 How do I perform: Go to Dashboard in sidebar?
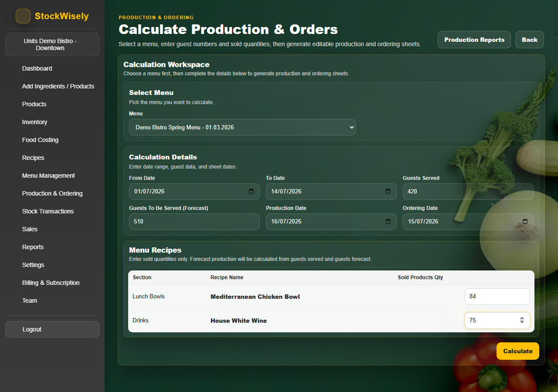[37, 68]
